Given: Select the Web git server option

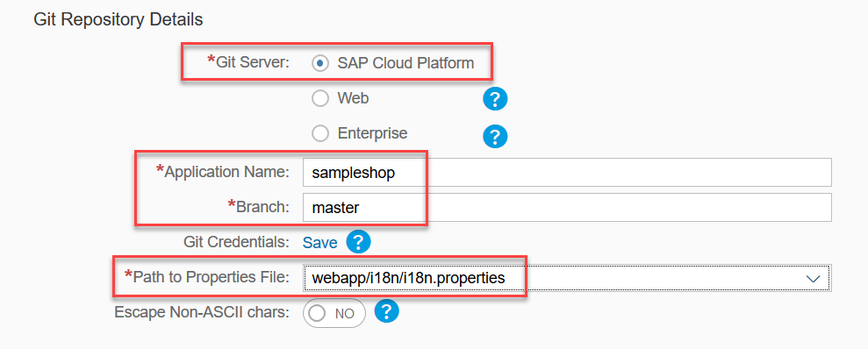Looking at the screenshot, I should [320, 99].
